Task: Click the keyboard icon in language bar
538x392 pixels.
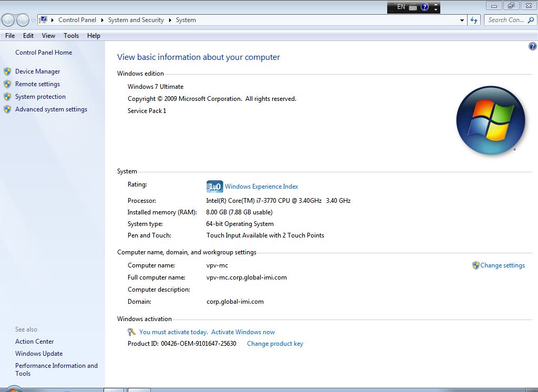Action: click(413, 7)
